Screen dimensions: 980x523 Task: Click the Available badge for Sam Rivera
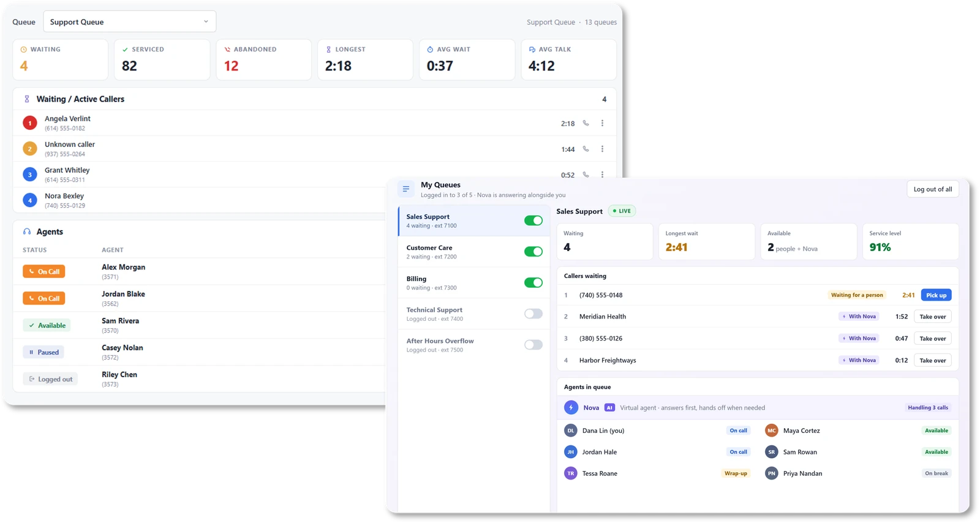(47, 325)
